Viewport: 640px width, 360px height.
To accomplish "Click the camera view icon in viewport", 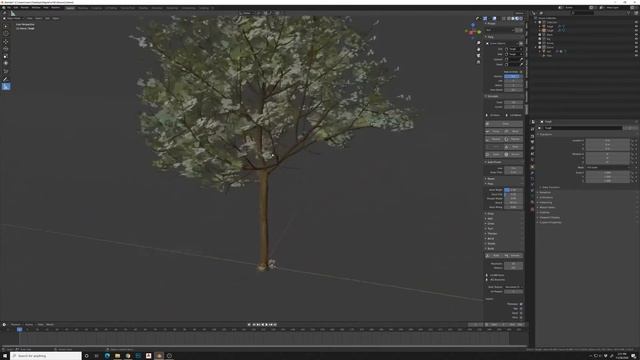I will (x=478, y=56).
